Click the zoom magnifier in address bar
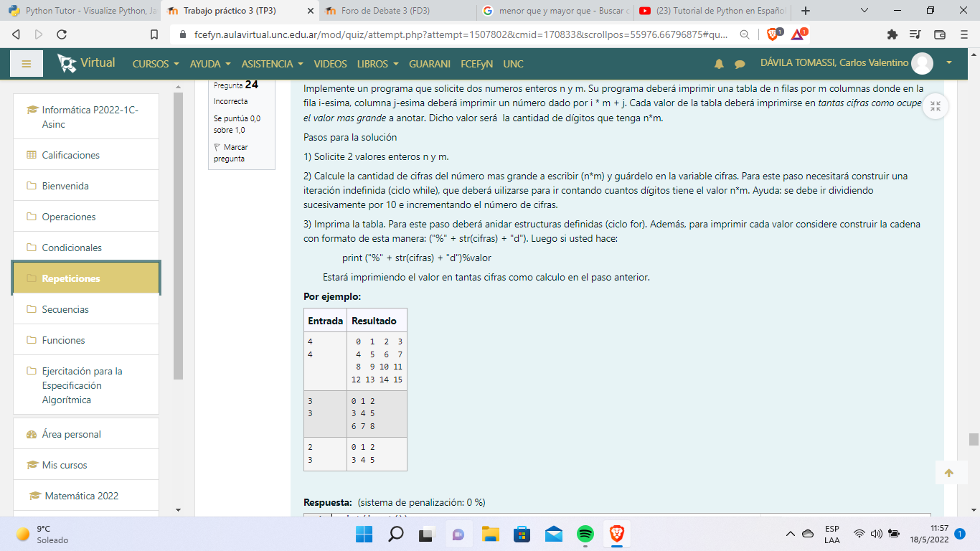 [745, 34]
